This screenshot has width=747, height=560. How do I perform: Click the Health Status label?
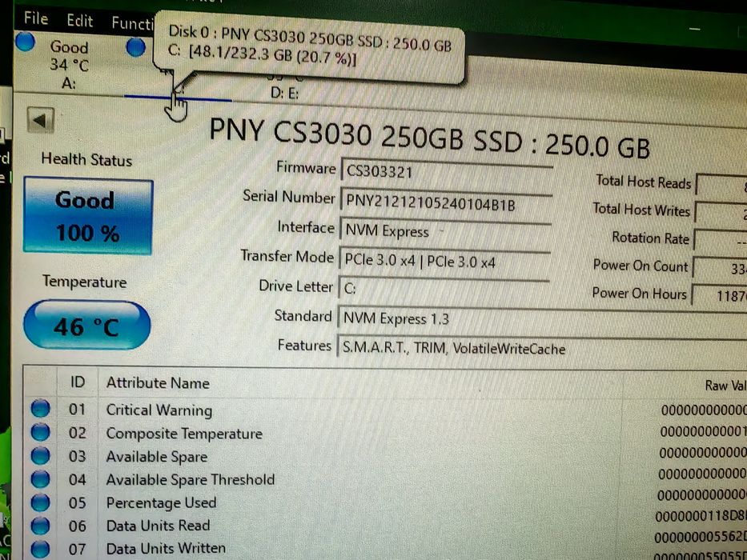click(86, 159)
